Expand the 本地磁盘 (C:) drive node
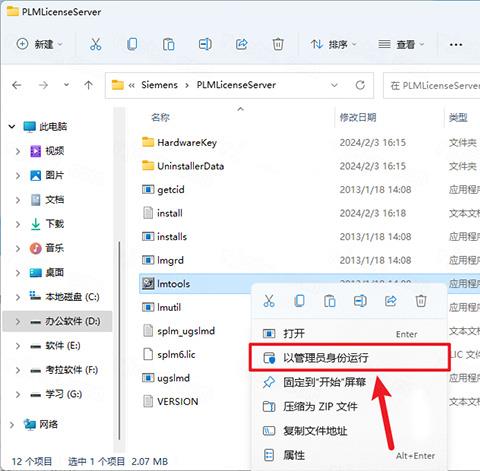 18,297
